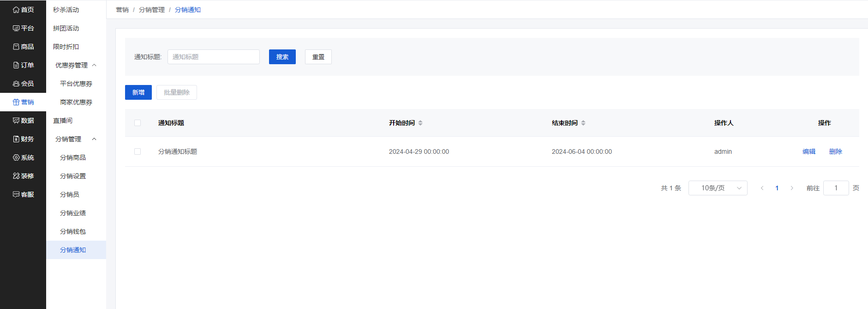868x309 pixels.
Task: Click 分销管理 in the breadcrumb
Action: (152, 10)
